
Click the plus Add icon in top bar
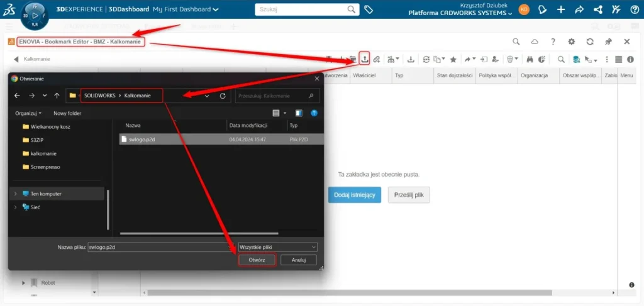coord(561,9)
